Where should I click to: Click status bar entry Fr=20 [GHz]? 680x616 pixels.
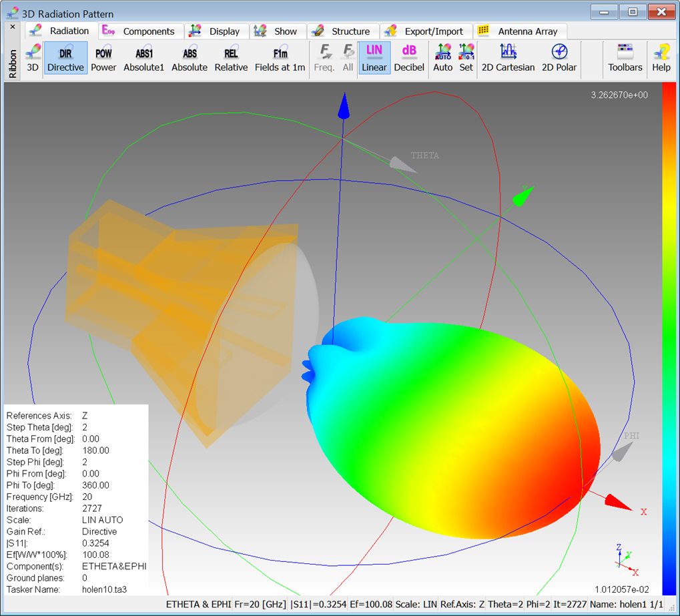(x=260, y=604)
